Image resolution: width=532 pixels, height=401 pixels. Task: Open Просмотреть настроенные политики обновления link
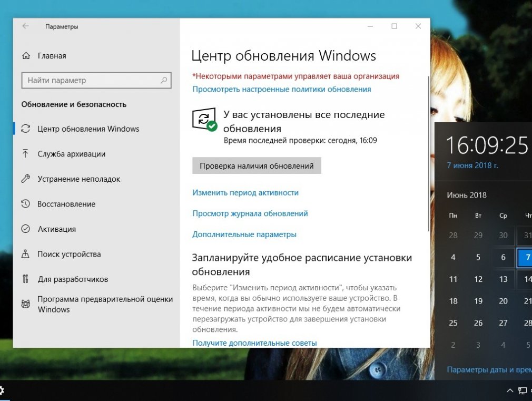click(282, 89)
